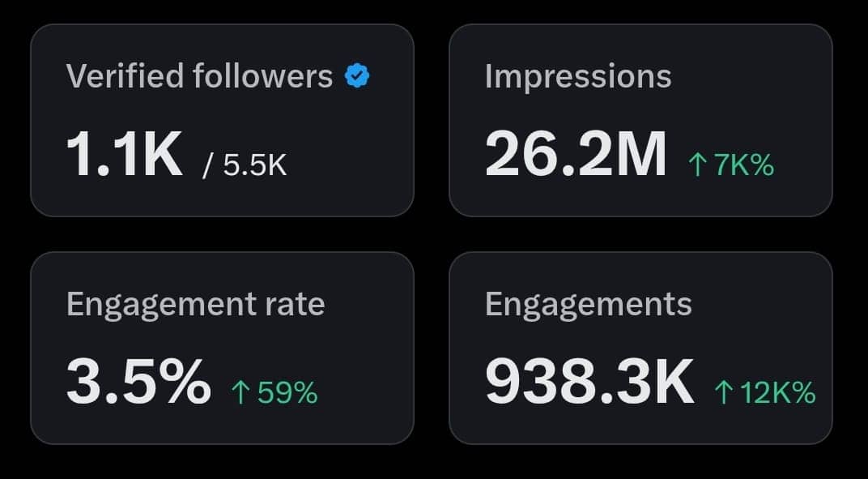Select the 1.1K verified followers value
The height and width of the screenshot is (479, 868).
(x=125, y=155)
